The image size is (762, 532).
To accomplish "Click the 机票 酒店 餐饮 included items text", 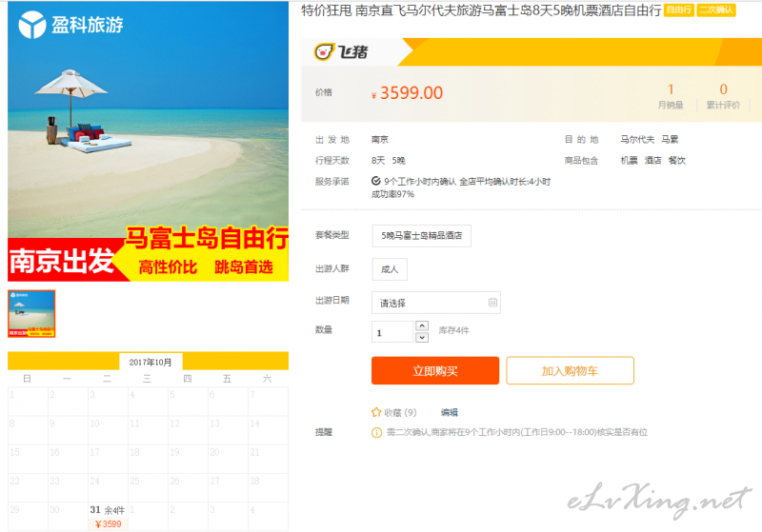I will tap(653, 160).
